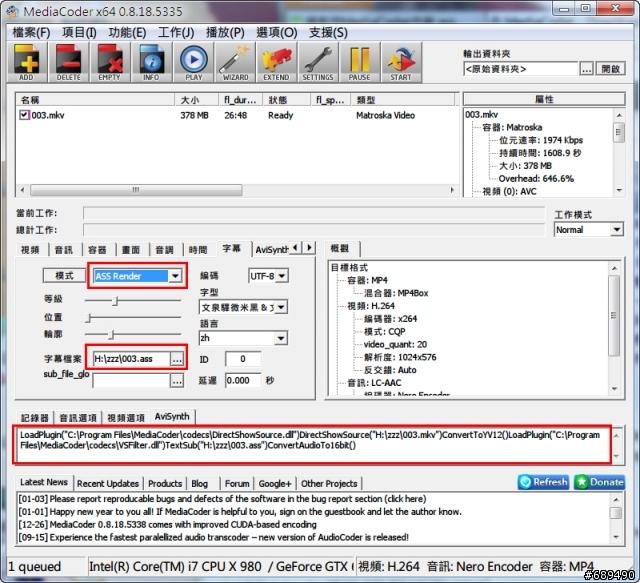Open the INFO toolbar icon
The height and width of the screenshot is (583, 640).
[x=151, y=62]
